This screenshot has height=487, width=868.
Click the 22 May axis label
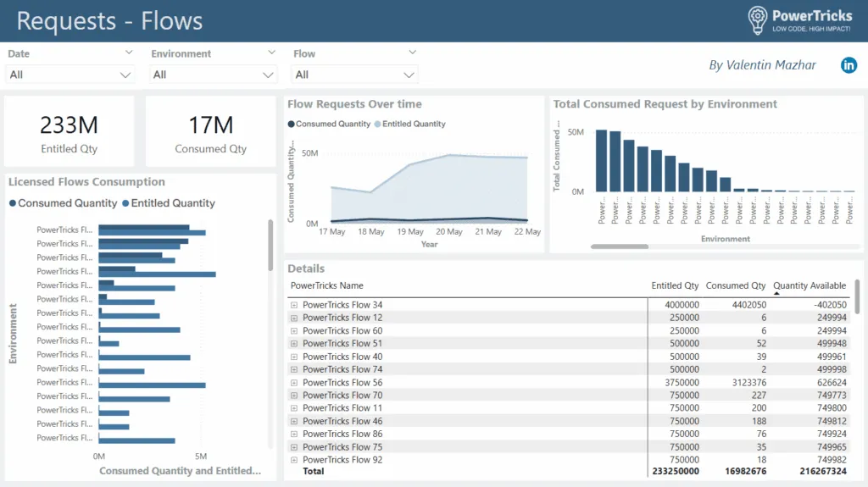click(x=527, y=232)
